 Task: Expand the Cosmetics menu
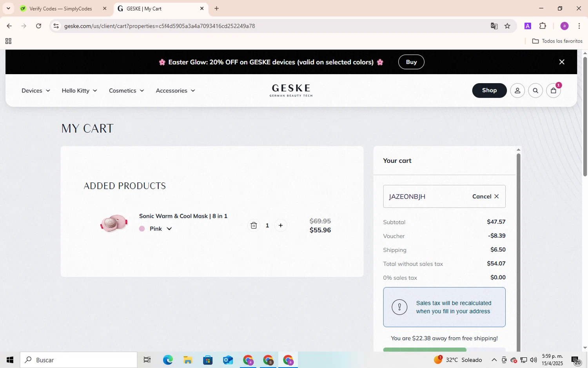point(126,91)
